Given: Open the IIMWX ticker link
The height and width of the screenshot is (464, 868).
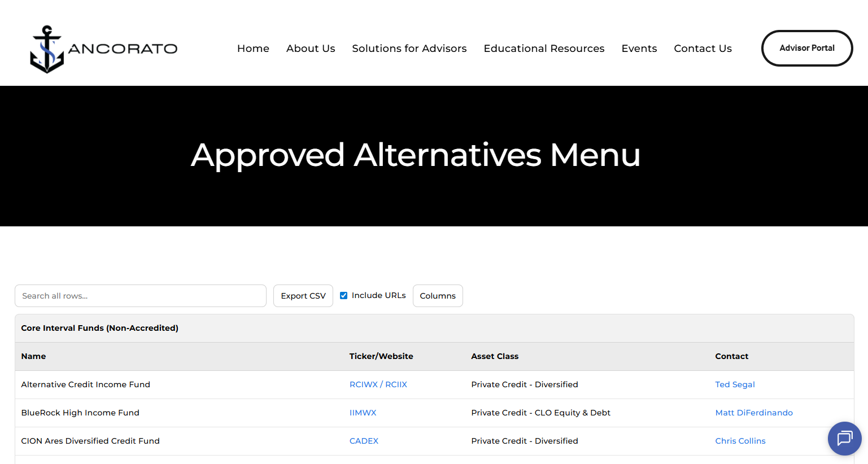Looking at the screenshot, I should tap(363, 413).
